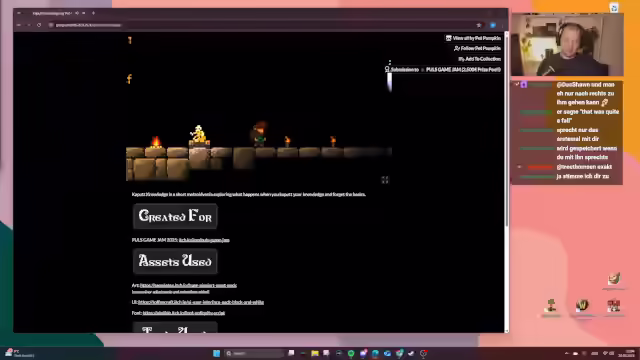Show hidden system tray icons
The width and height of the screenshot is (640, 360).
click(567, 353)
